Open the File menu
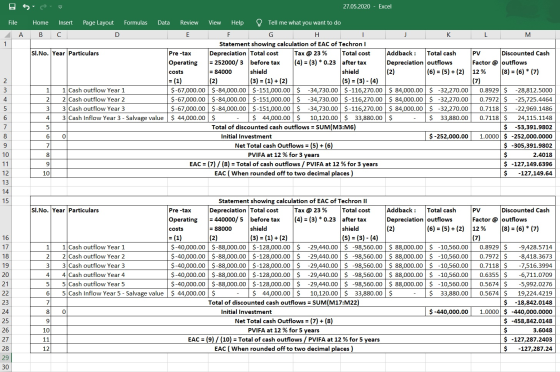560x372 pixels. (x=13, y=22)
